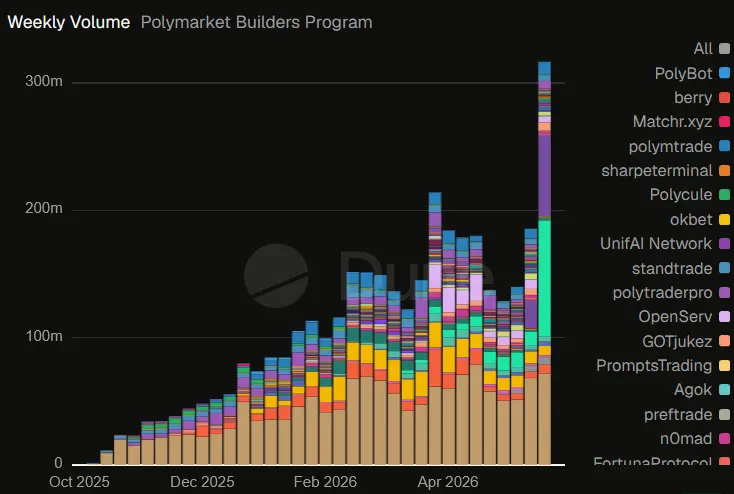Select Agok label in the legend
This screenshot has height=494, width=734.
pyautogui.click(x=693, y=390)
